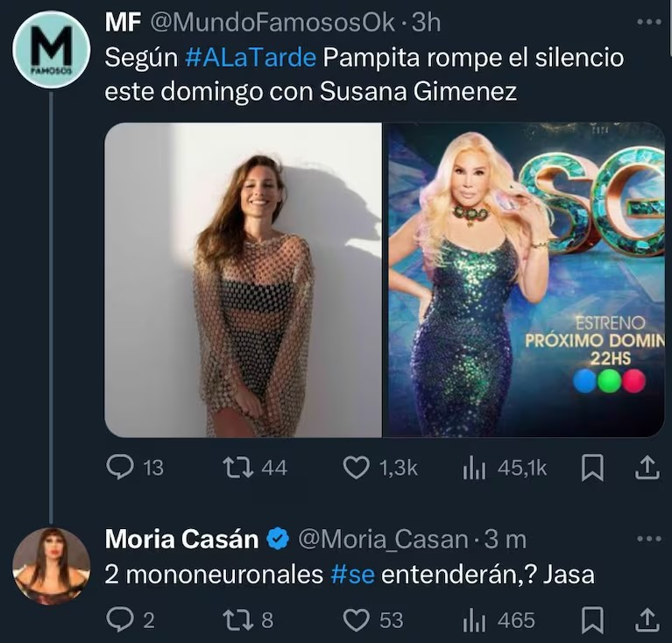Open Moria Casán's profile picture

point(51,566)
